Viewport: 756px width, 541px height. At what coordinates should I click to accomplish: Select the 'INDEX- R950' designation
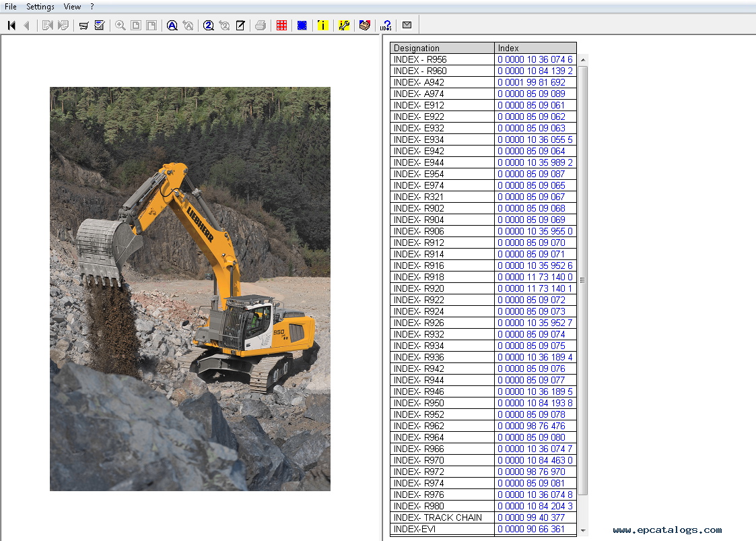pos(419,403)
